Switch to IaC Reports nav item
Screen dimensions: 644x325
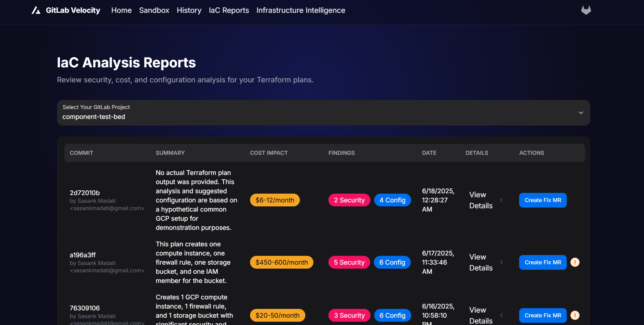tap(229, 10)
